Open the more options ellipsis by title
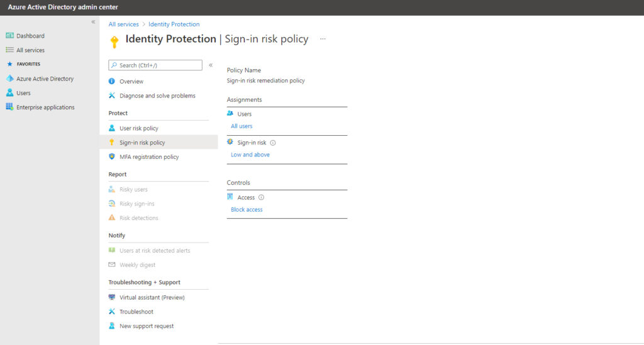The image size is (644, 345). click(323, 39)
